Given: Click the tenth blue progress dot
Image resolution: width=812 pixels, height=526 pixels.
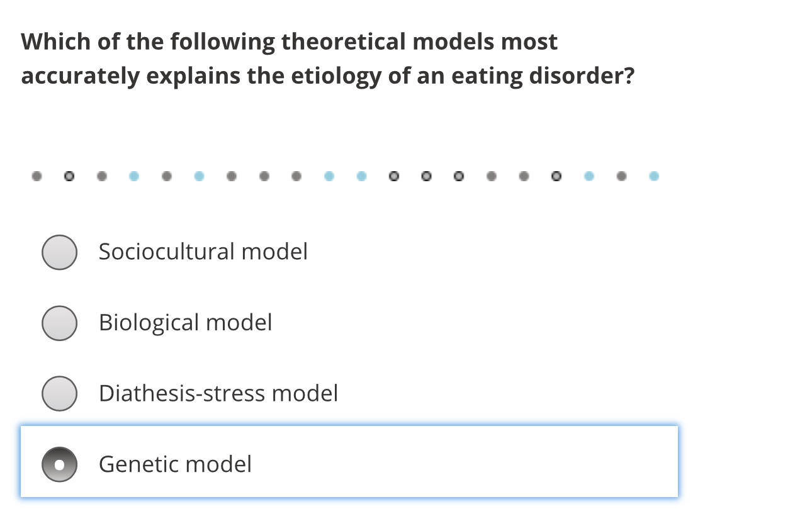Looking at the screenshot, I should 329,176.
